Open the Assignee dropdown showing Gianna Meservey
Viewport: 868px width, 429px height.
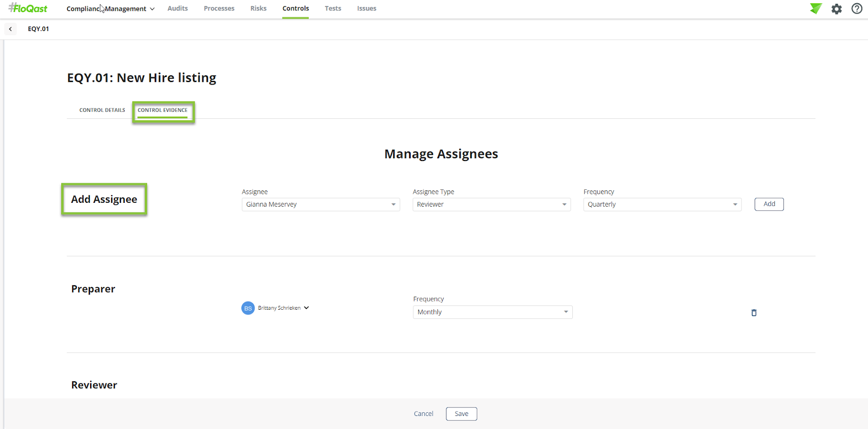coord(321,204)
